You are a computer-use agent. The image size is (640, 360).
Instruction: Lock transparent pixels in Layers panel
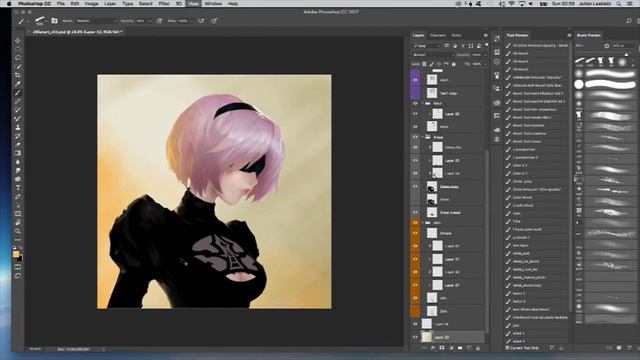424,64
